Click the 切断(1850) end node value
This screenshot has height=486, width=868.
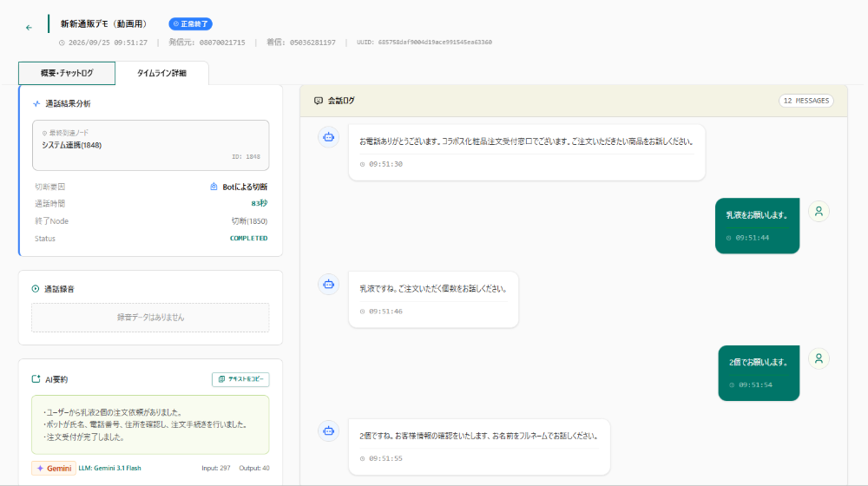pyautogui.click(x=249, y=220)
